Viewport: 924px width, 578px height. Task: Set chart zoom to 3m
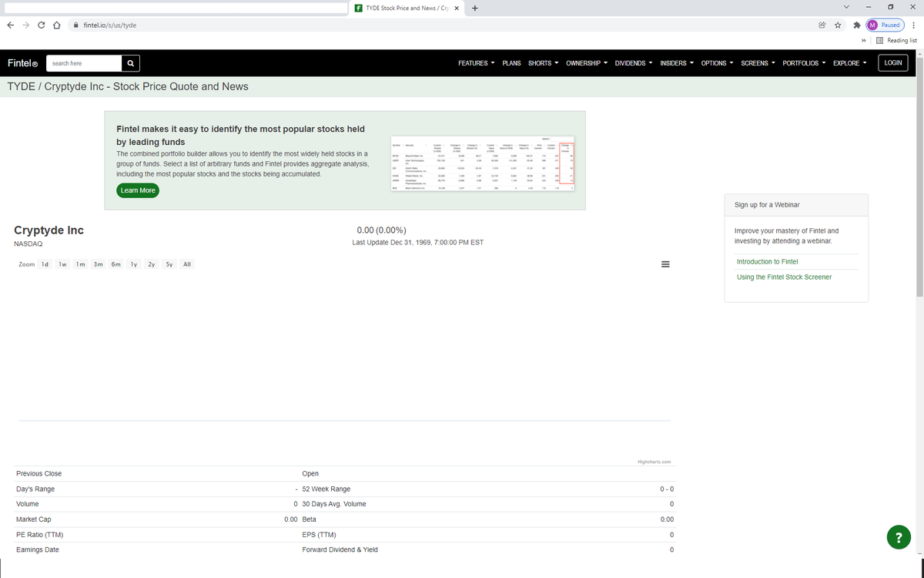[99, 264]
